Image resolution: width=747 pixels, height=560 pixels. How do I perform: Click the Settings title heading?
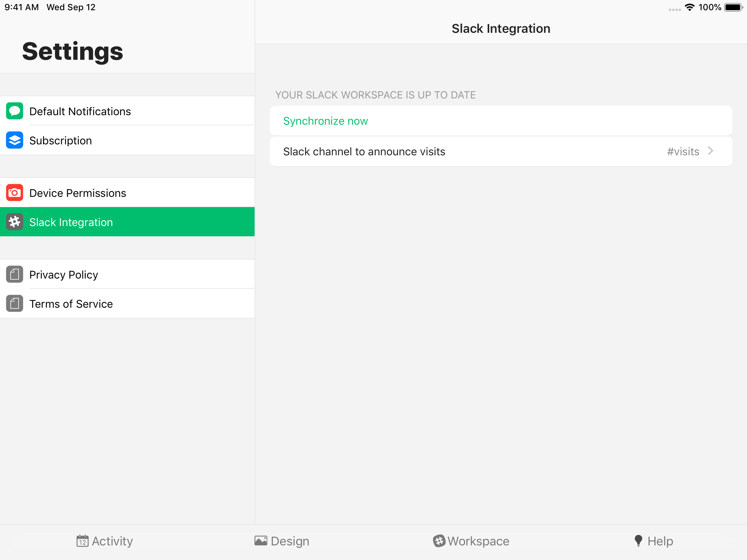[73, 51]
